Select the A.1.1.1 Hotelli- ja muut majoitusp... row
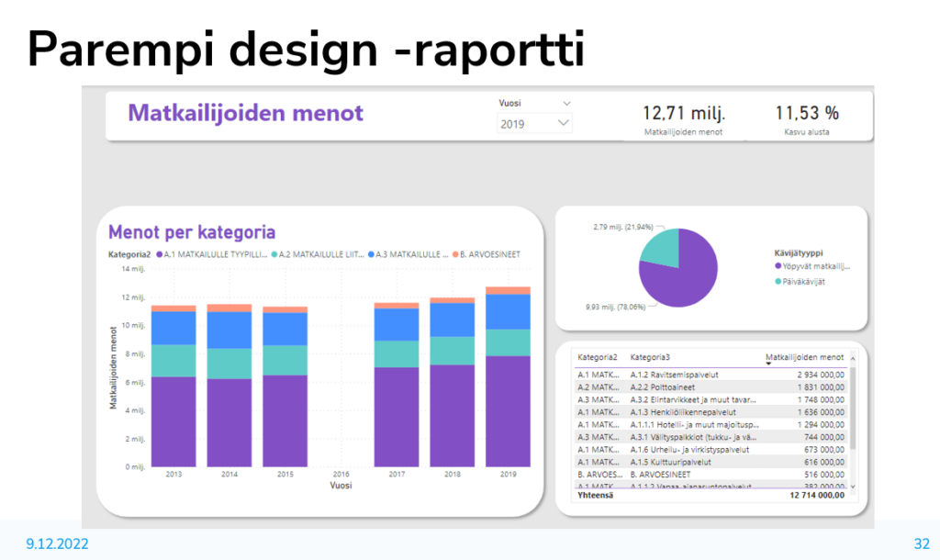Screen dimensions: 940x560 click(x=711, y=424)
